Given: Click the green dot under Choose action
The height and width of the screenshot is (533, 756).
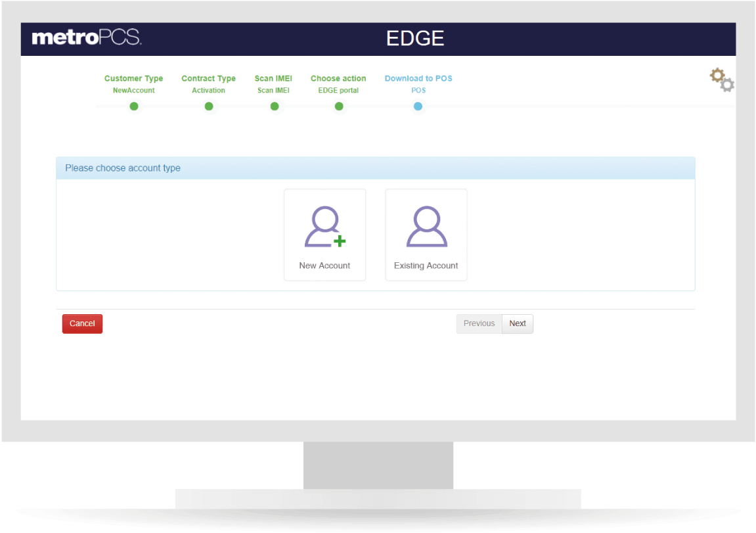Looking at the screenshot, I should click(x=338, y=106).
